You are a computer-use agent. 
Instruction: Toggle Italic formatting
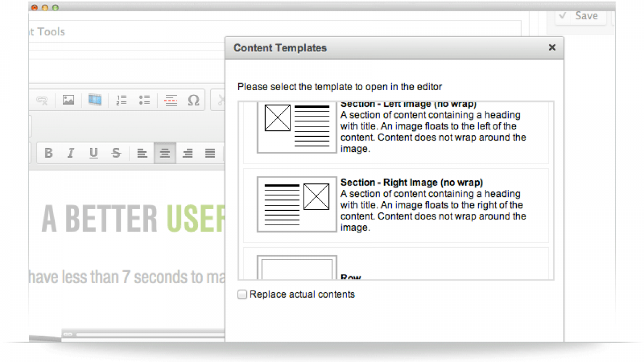point(70,153)
